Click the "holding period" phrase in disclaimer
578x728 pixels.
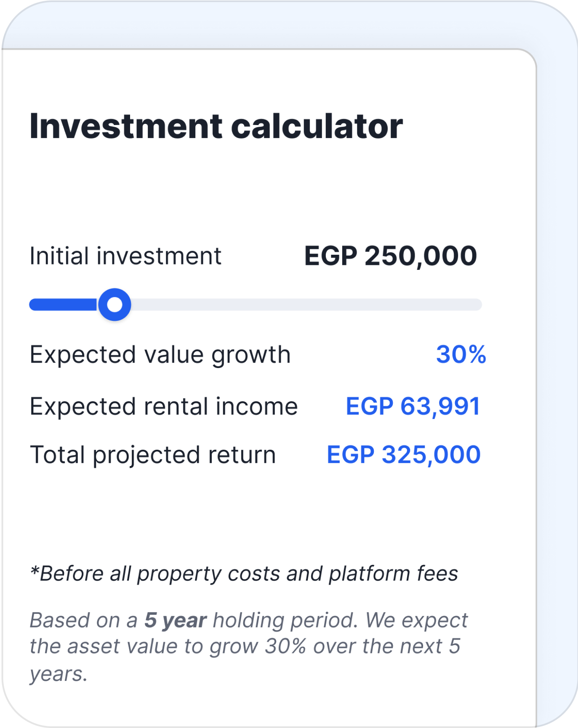pos(285,621)
